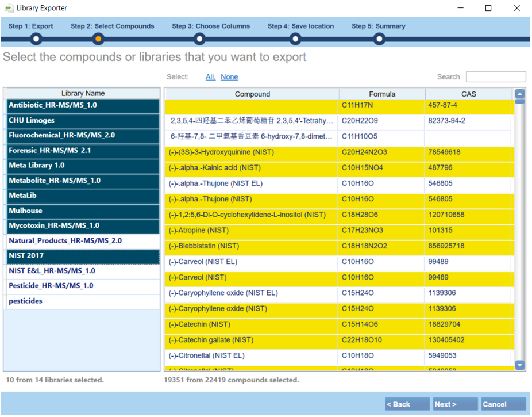
Task: Click the Step 3 Choose Columns marker
Action: coord(199,39)
